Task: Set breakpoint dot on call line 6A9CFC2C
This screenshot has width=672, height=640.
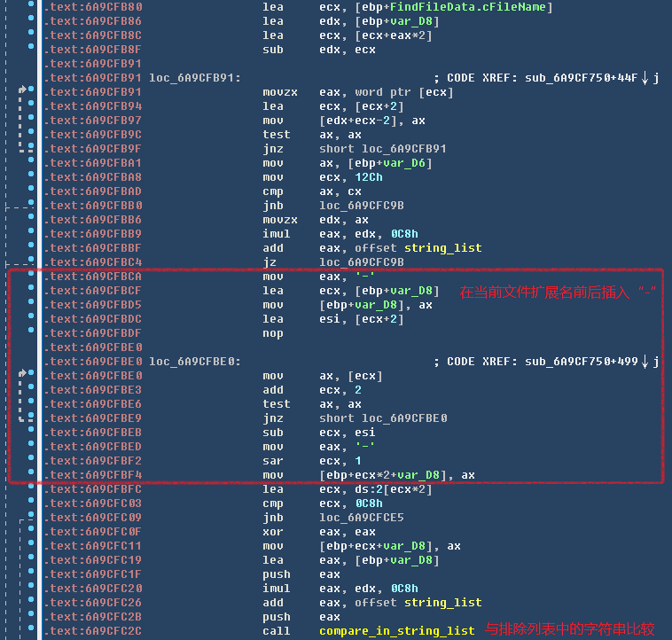Action: pyautogui.click(x=31, y=628)
